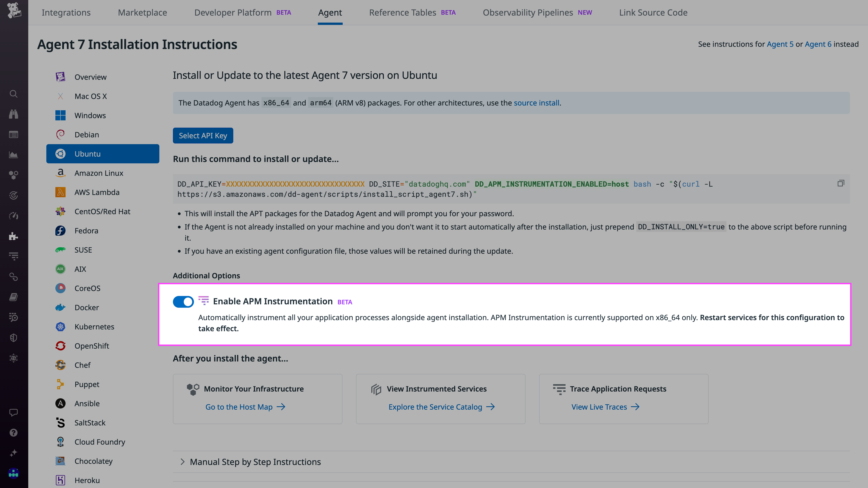Open the security shield icon in the left rail

[14, 338]
